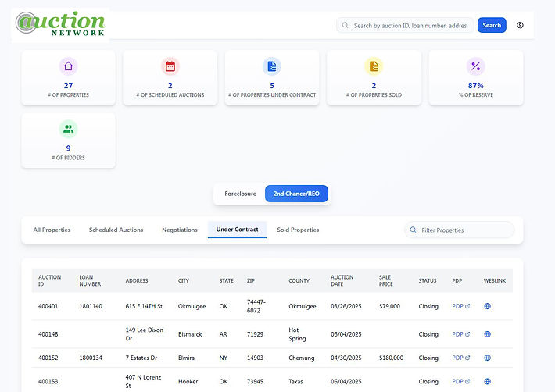This screenshot has width=555, height=392.
Task: Open weblink globe for auction 400152
Action: (488, 358)
